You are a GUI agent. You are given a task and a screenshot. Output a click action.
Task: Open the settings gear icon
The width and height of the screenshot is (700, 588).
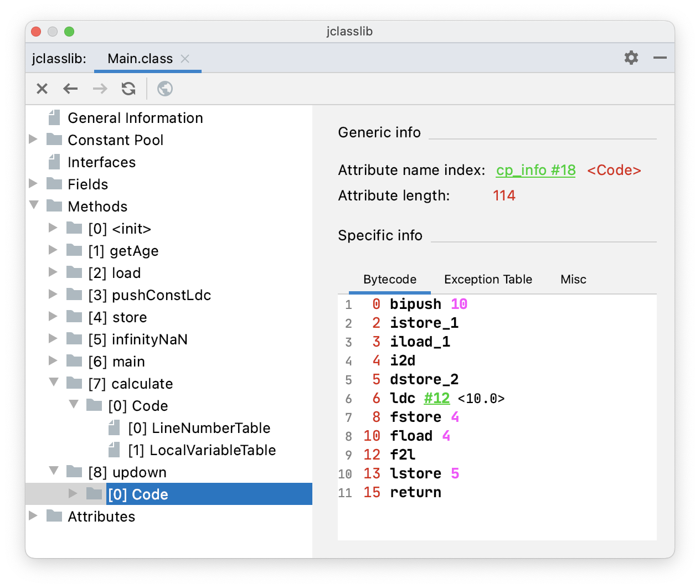631,58
